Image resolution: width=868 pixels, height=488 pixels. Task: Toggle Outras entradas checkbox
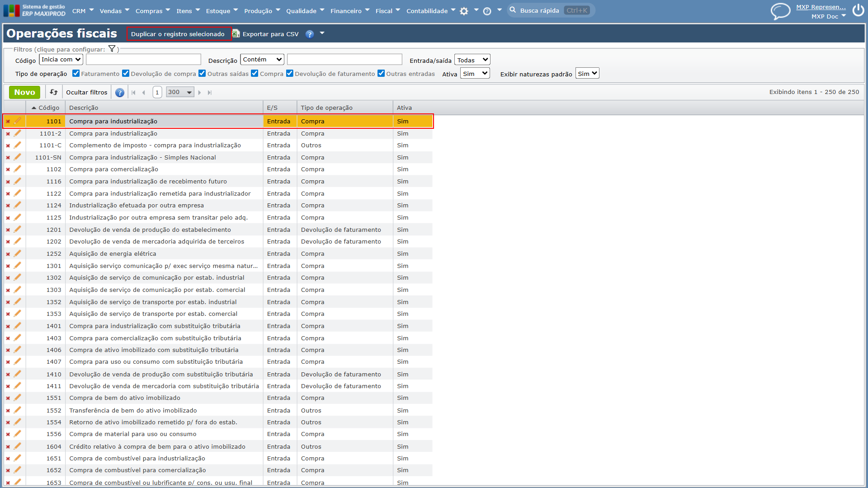tap(381, 73)
